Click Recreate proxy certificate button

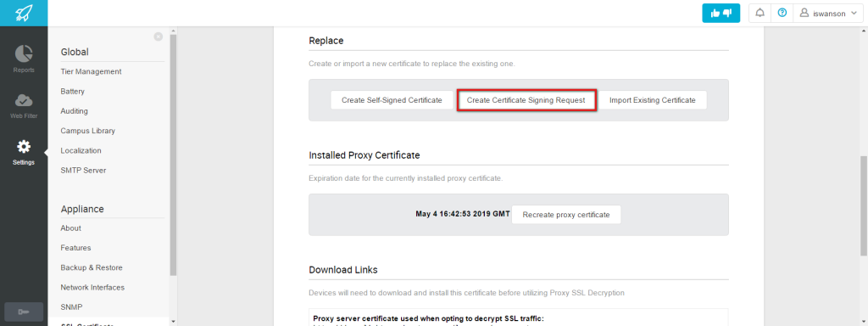pyautogui.click(x=566, y=215)
